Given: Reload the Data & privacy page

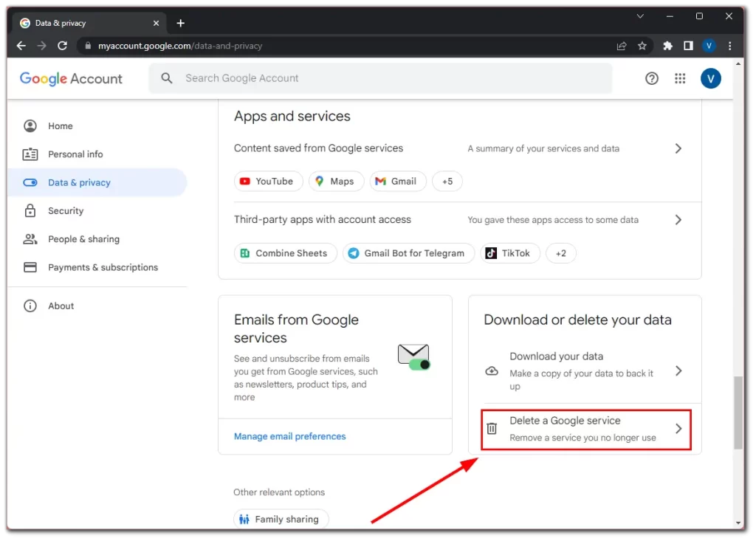Looking at the screenshot, I should click(62, 46).
